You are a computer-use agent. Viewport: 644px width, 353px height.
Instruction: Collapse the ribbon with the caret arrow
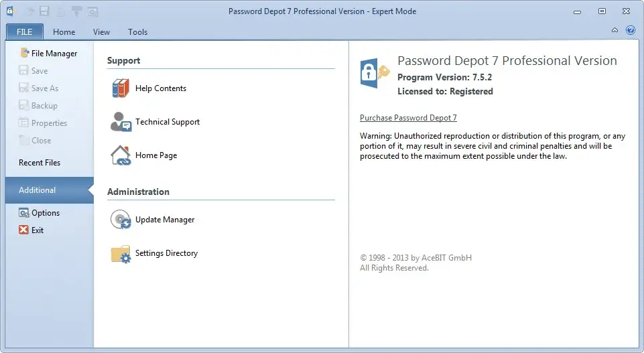[x=615, y=30]
